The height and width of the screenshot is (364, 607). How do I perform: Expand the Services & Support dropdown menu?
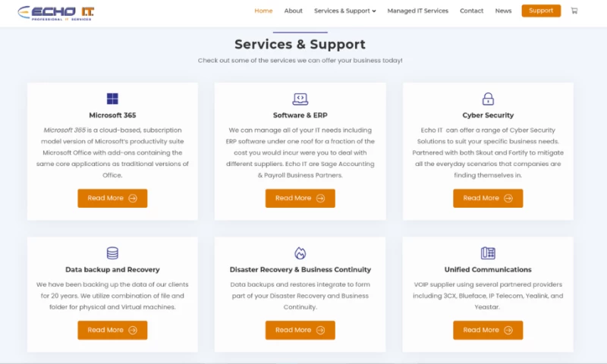344,11
